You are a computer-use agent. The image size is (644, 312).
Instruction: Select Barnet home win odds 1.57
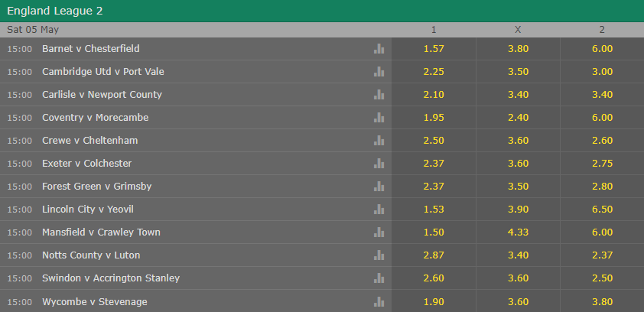[434, 49]
